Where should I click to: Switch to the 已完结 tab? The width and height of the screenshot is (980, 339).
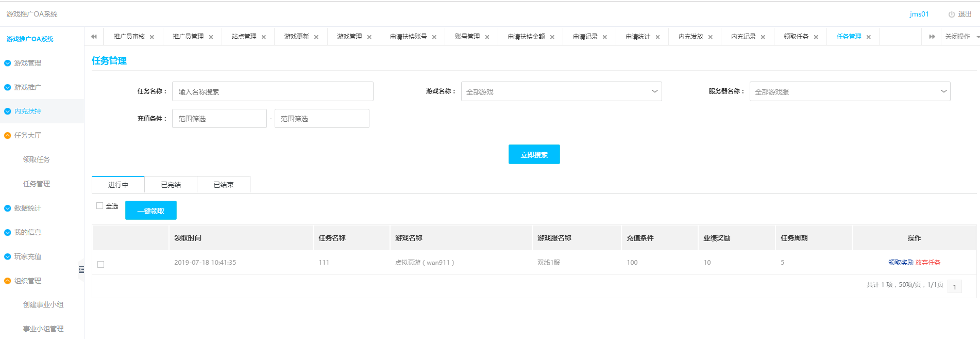pos(171,185)
